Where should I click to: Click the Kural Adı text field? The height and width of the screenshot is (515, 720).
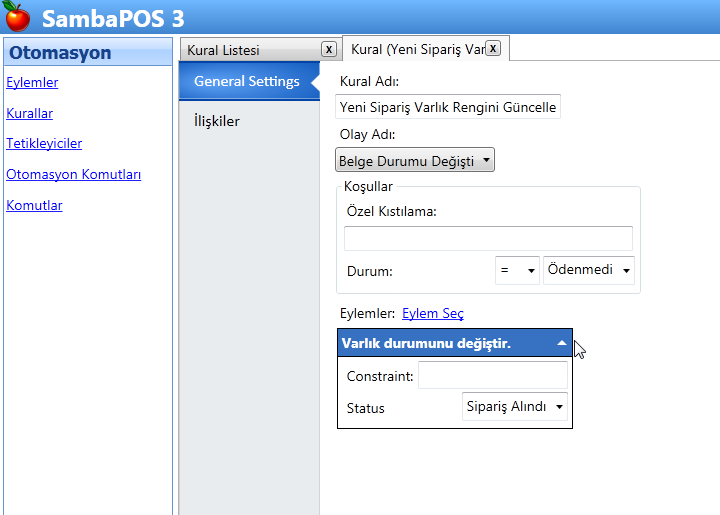click(x=447, y=107)
